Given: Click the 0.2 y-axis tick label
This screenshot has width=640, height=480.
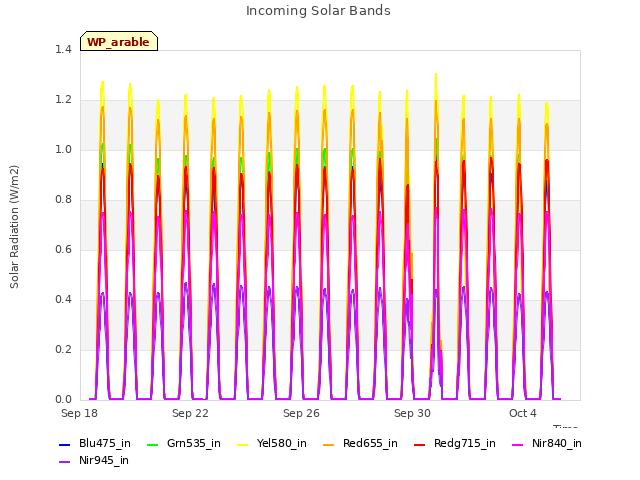Looking at the screenshot, I should [x=63, y=350].
